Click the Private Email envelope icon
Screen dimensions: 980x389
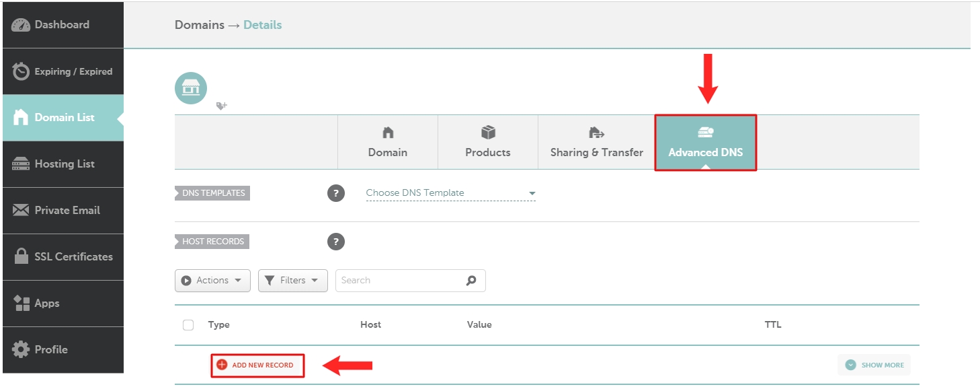click(22, 211)
